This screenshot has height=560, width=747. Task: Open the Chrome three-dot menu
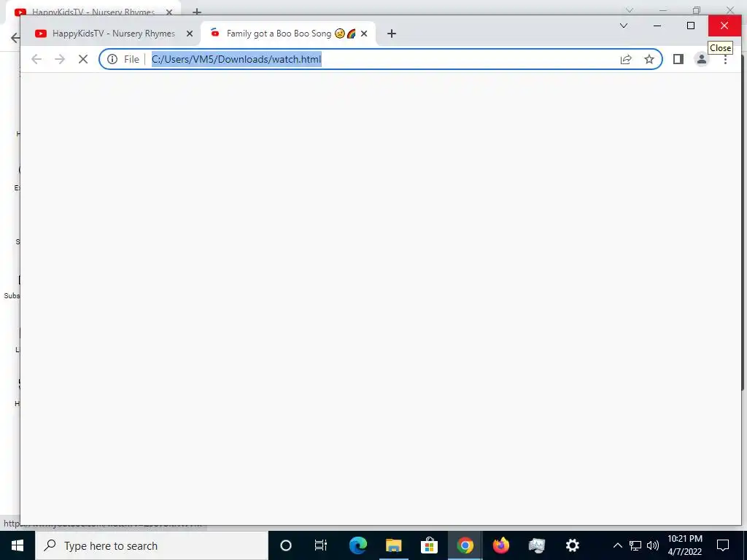(725, 59)
